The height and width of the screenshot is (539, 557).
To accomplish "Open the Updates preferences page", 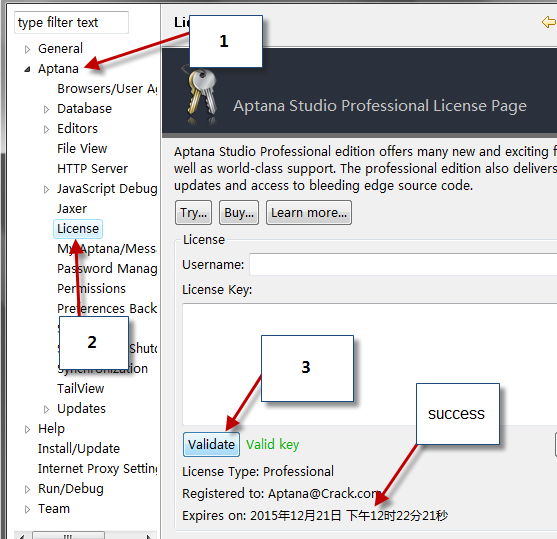I will 81,409.
